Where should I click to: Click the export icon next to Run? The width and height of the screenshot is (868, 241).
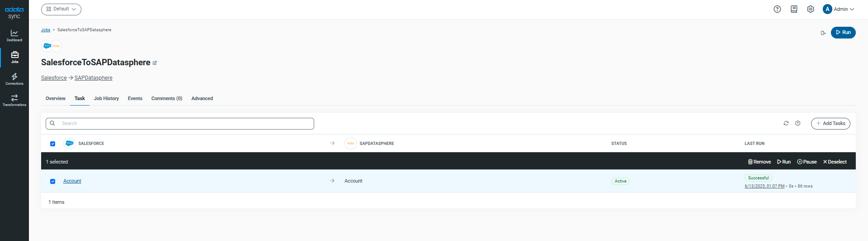click(823, 33)
